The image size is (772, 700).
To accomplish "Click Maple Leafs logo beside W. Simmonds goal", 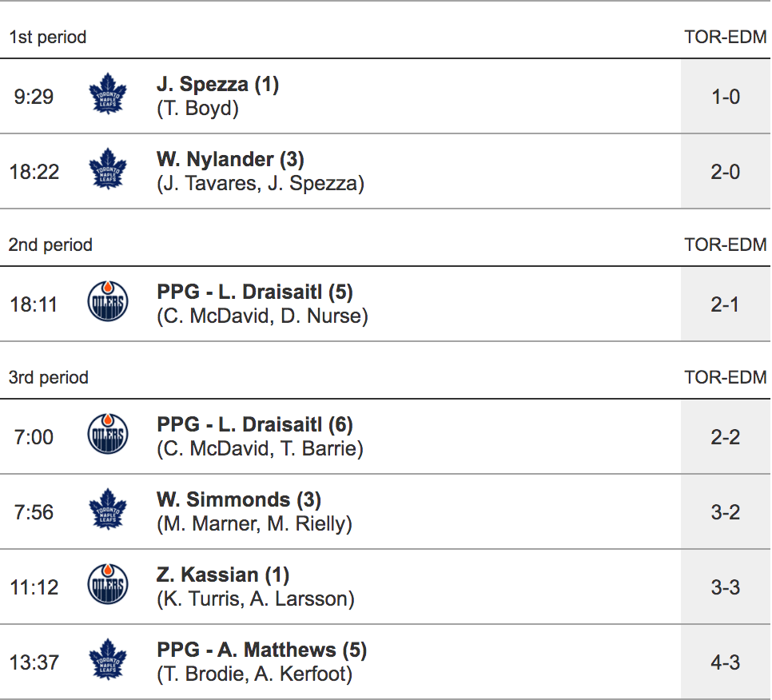I will point(107,511).
